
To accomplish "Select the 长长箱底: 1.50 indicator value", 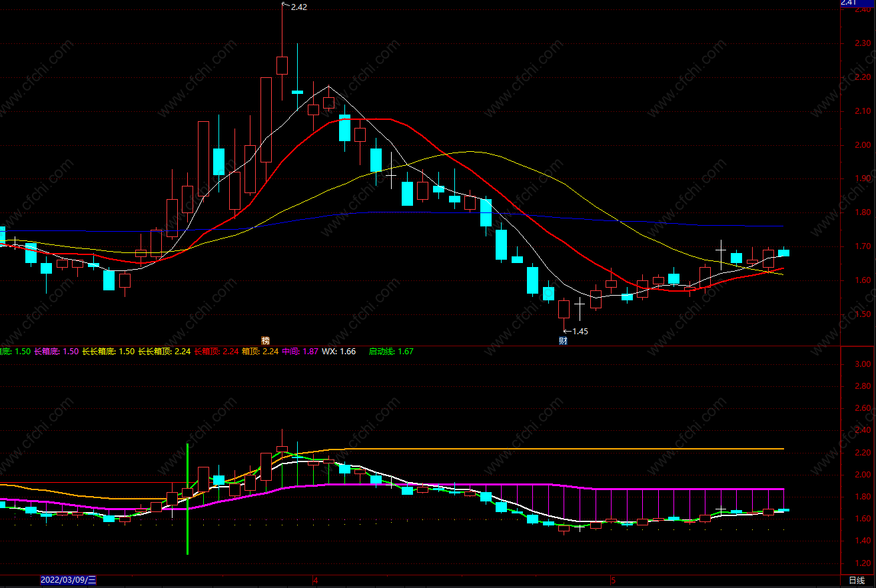I will coord(109,351).
